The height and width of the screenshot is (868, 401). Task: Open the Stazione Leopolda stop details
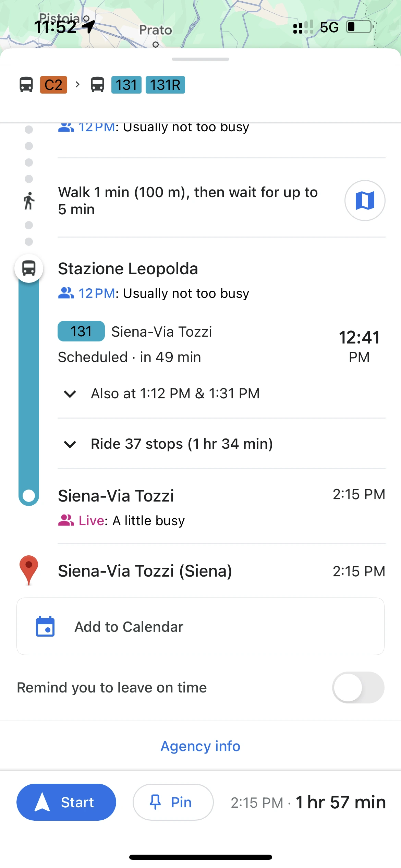(128, 269)
